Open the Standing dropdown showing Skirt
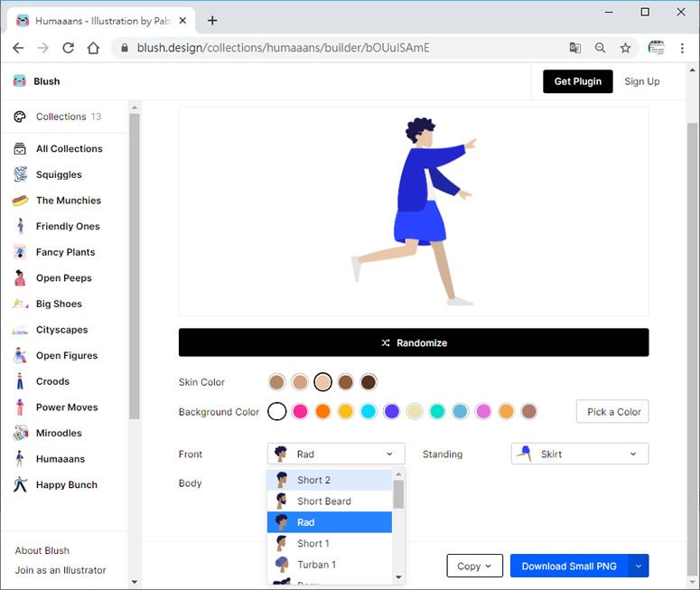Viewport: 700px width, 590px height. [x=580, y=454]
